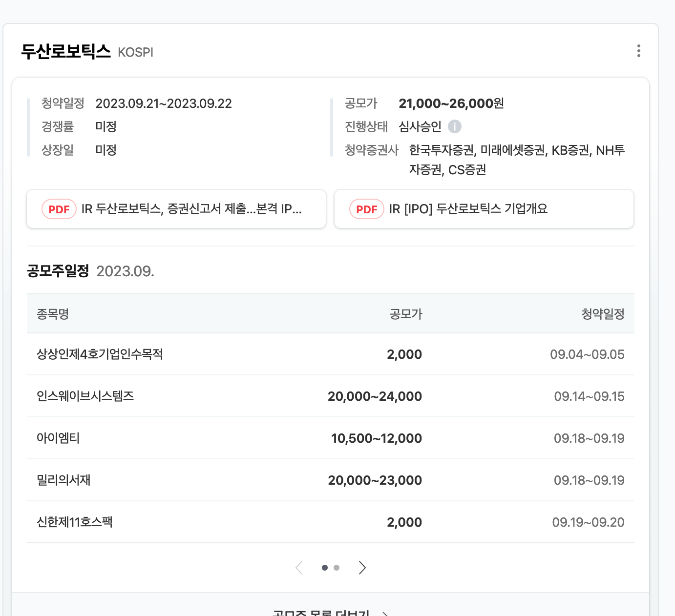Click subscription date 2023.09.21~2023.09.22
The width and height of the screenshot is (675, 616).
164,103
